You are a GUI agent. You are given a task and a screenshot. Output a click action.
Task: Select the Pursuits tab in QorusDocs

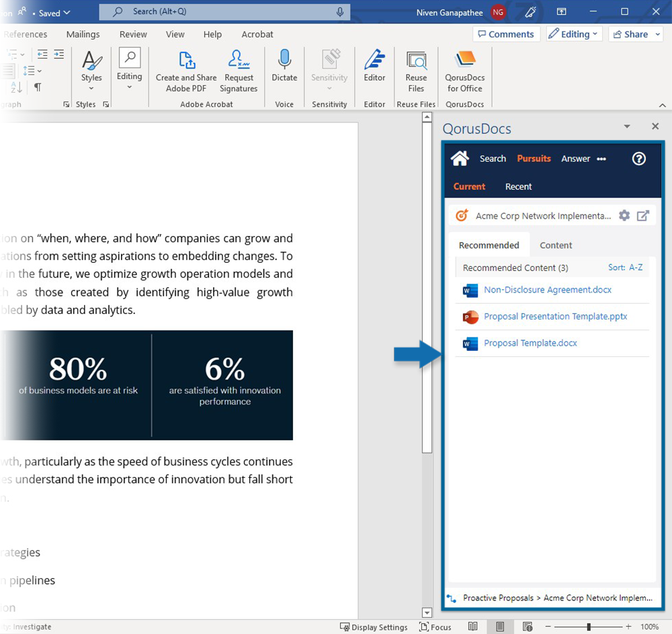534,159
